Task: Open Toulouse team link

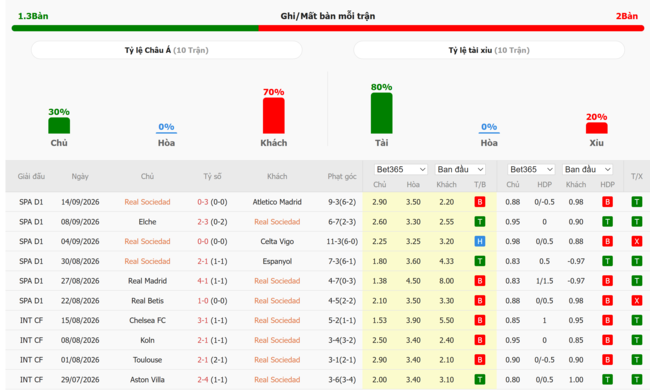Action: (147, 359)
